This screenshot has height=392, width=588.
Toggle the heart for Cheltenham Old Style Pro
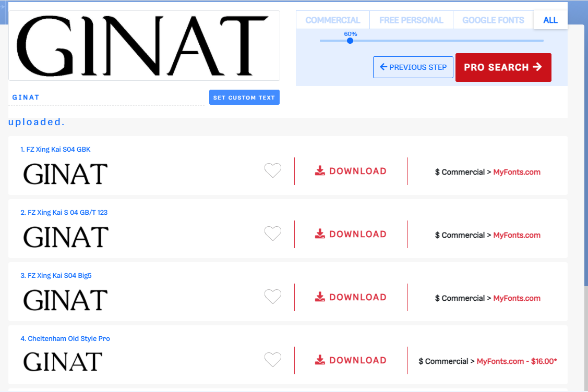point(273,360)
